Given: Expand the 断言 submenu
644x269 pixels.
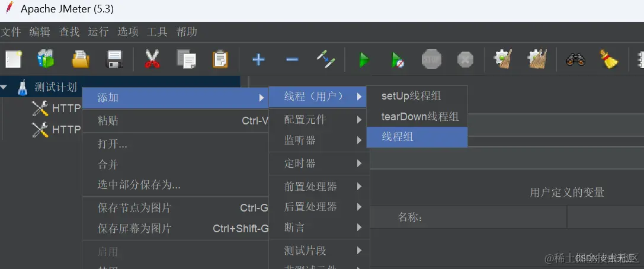Looking at the screenshot, I should pyautogui.click(x=318, y=227).
